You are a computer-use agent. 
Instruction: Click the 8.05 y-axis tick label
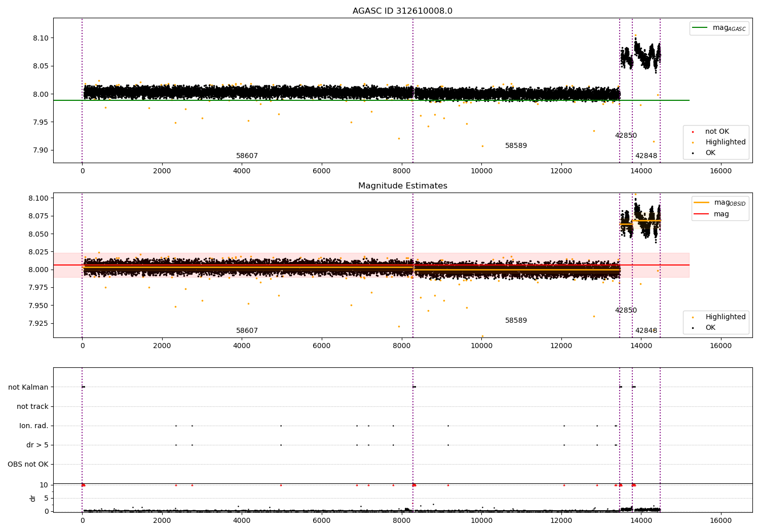[x=41, y=66]
